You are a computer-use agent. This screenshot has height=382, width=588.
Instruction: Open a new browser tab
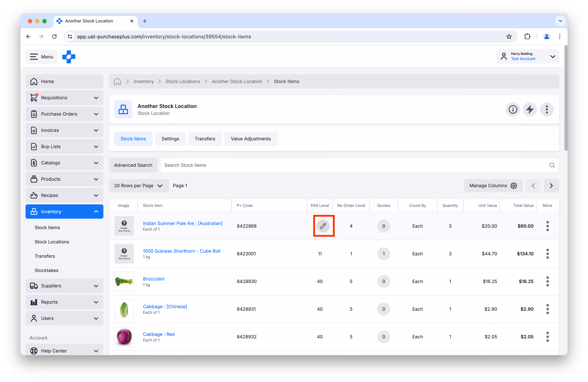pyautogui.click(x=145, y=21)
